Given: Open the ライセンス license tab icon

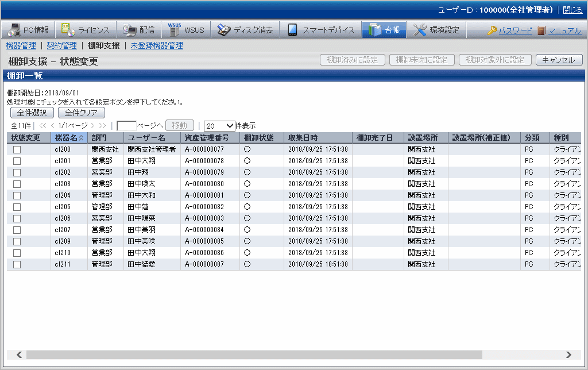Looking at the screenshot, I should (x=68, y=30).
